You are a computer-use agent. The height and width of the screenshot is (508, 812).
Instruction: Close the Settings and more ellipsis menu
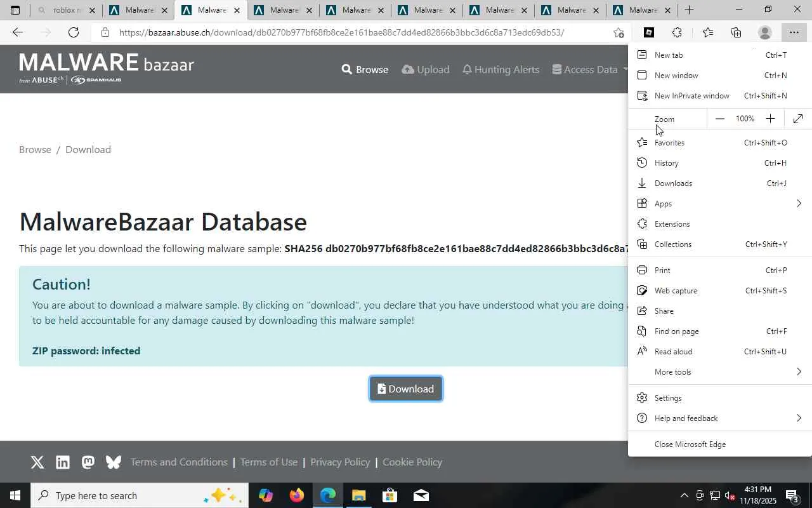pyautogui.click(x=794, y=32)
